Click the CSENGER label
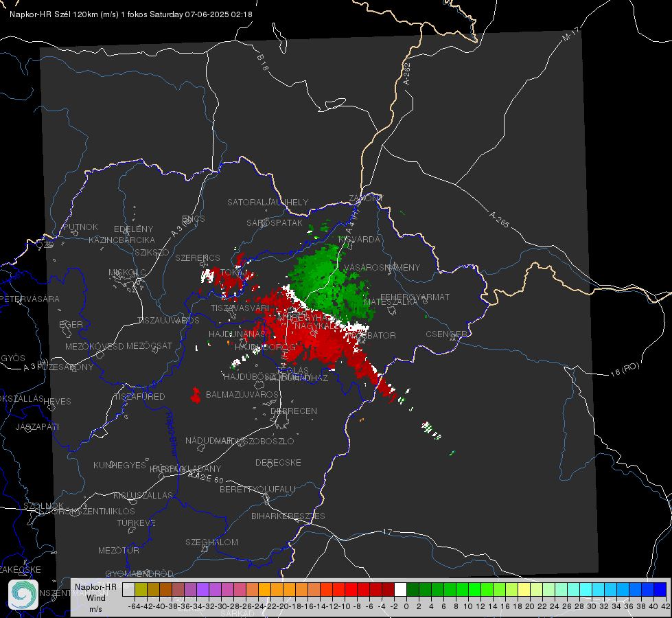Screen dimensions: 672x618 (x=446, y=334)
